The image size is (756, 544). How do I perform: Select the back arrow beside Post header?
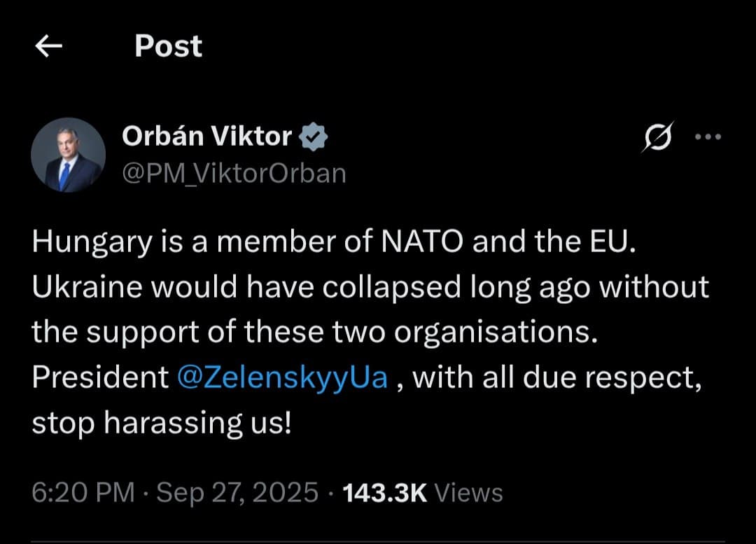(x=47, y=46)
